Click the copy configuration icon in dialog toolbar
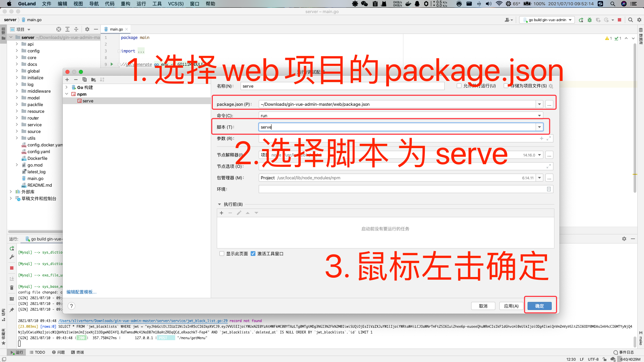This screenshot has width=644, height=362. point(85,80)
